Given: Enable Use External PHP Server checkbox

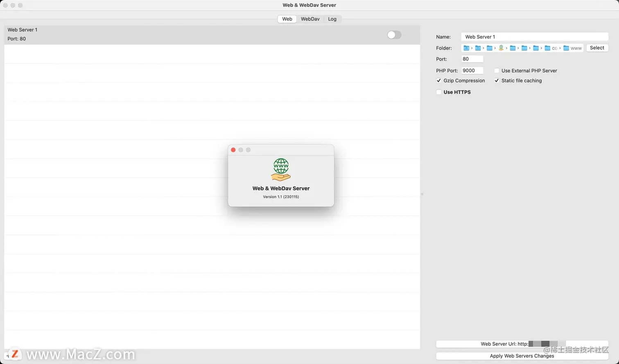Looking at the screenshot, I should click(x=497, y=70).
